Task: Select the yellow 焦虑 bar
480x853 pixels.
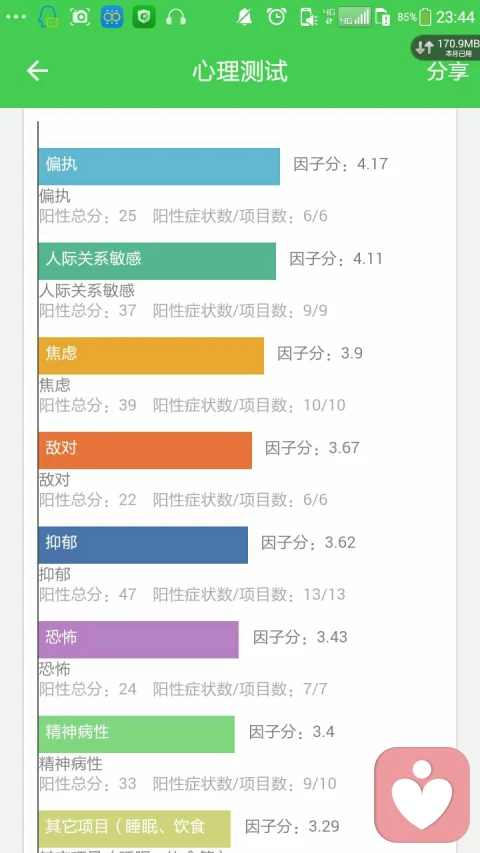Action: tap(151, 356)
